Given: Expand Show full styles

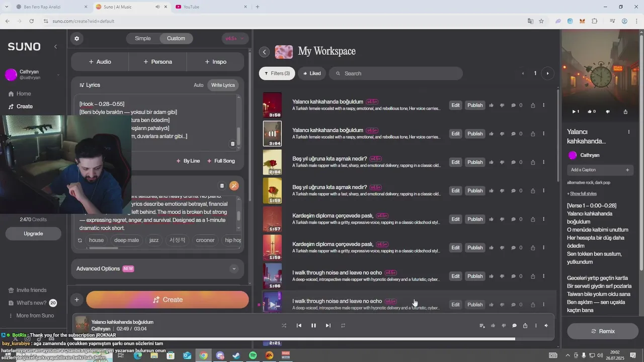Looking at the screenshot, I should point(582,194).
